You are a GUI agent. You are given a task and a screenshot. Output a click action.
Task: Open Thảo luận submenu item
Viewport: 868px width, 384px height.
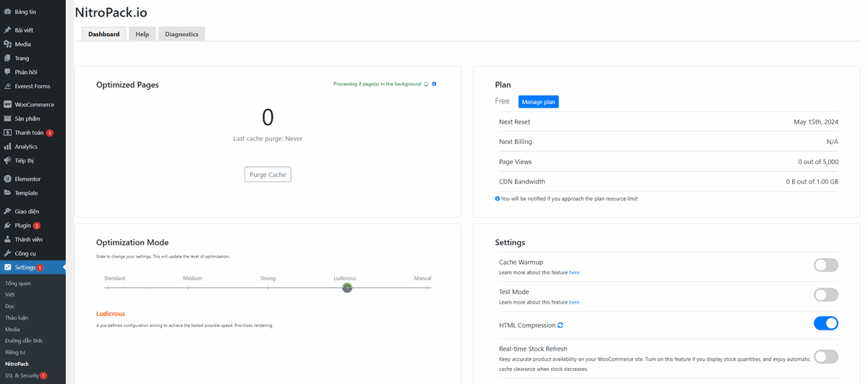(17, 317)
